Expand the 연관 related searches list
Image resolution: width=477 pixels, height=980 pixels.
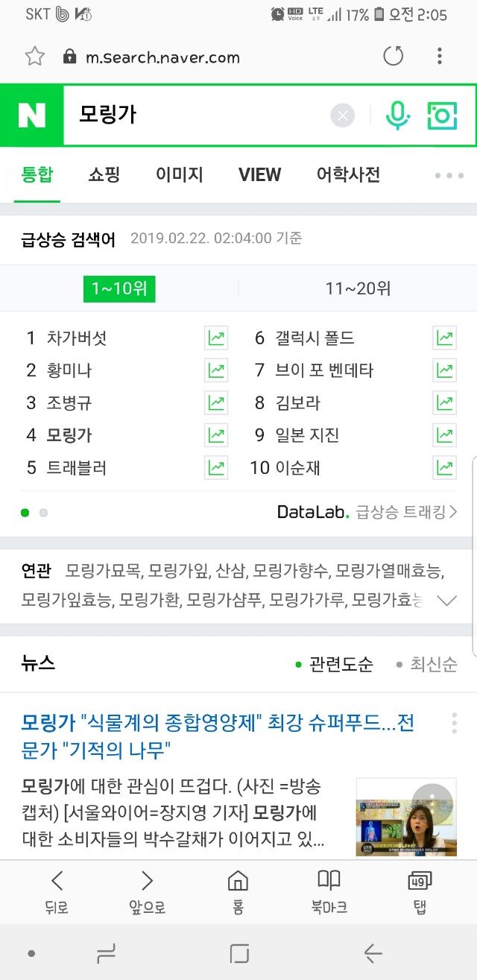point(446,600)
